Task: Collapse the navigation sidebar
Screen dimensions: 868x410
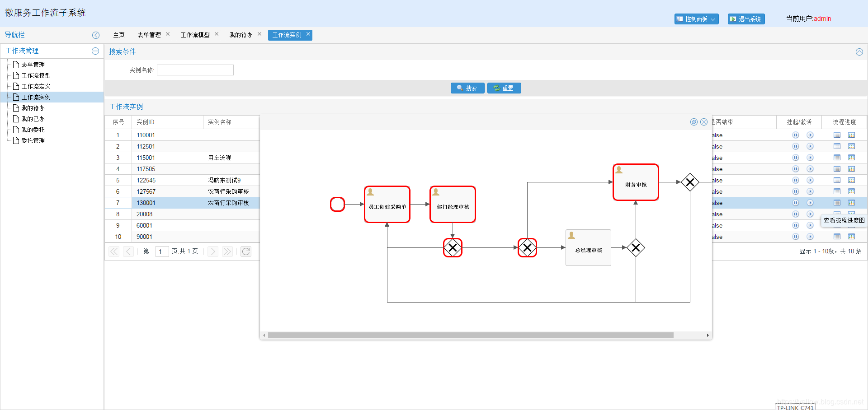Action: 96,35
